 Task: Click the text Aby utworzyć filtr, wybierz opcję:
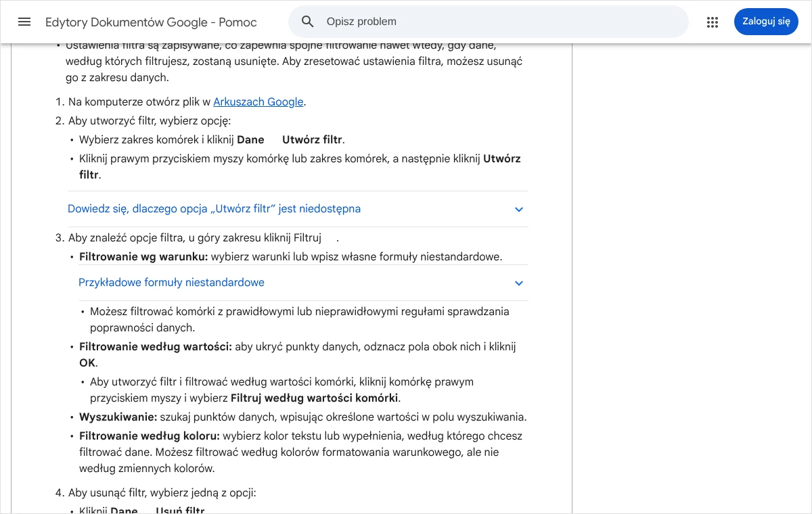[150, 121]
